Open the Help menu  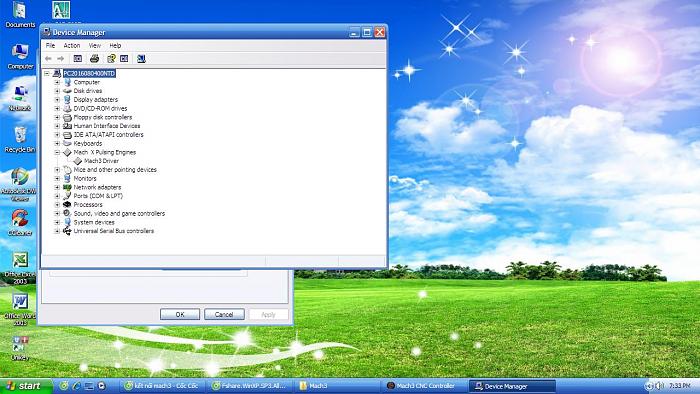point(115,46)
